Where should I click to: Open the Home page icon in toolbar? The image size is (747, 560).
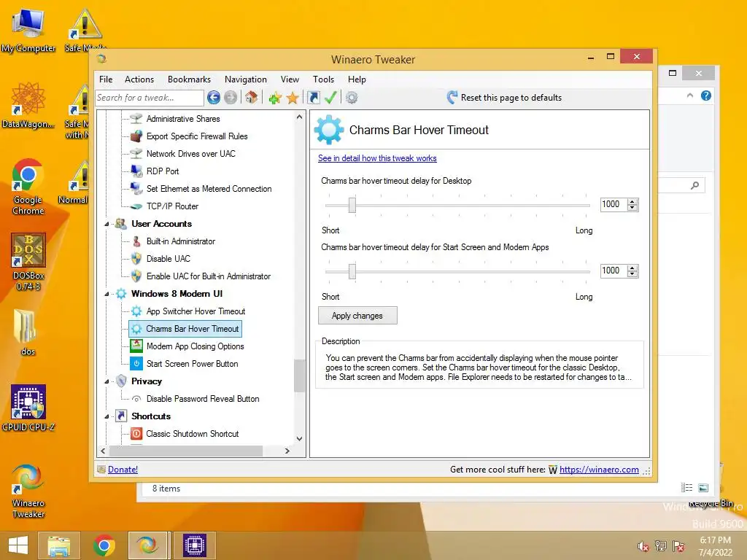(x=252, y=98)
